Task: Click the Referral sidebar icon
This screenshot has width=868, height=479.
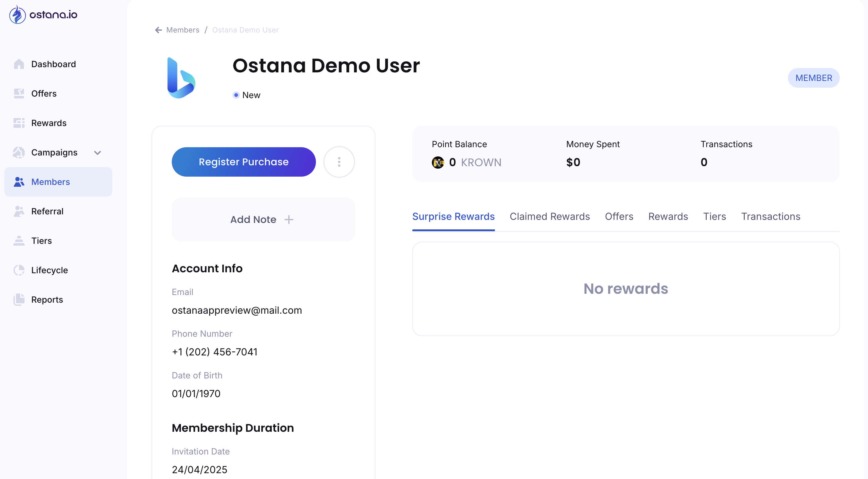Action: (19, 211)
